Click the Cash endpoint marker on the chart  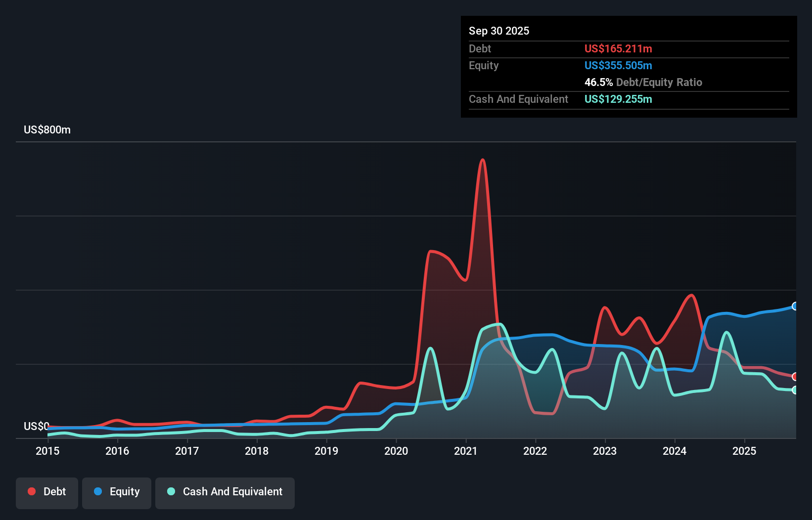coord(795,390)
